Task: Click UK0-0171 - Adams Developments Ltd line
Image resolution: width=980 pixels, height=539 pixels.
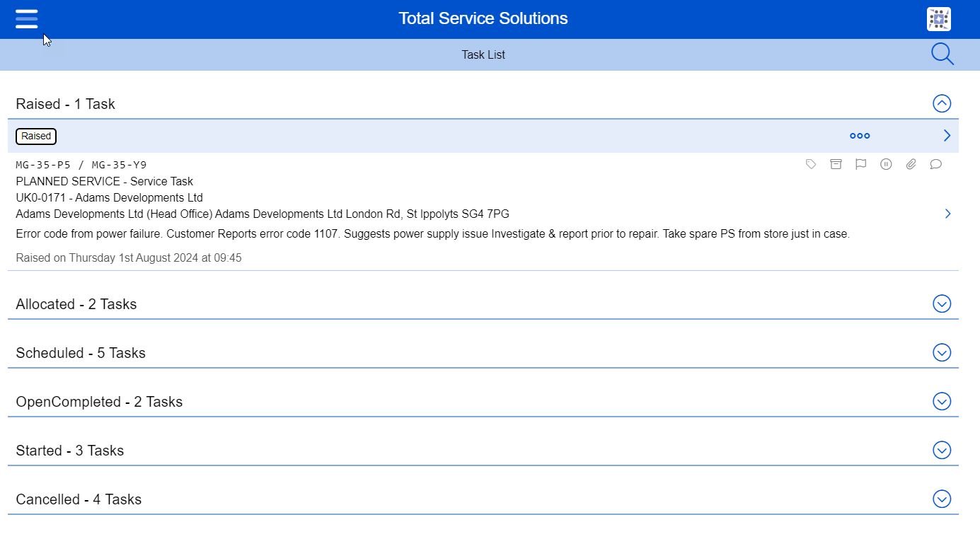Action: [110, 197]
